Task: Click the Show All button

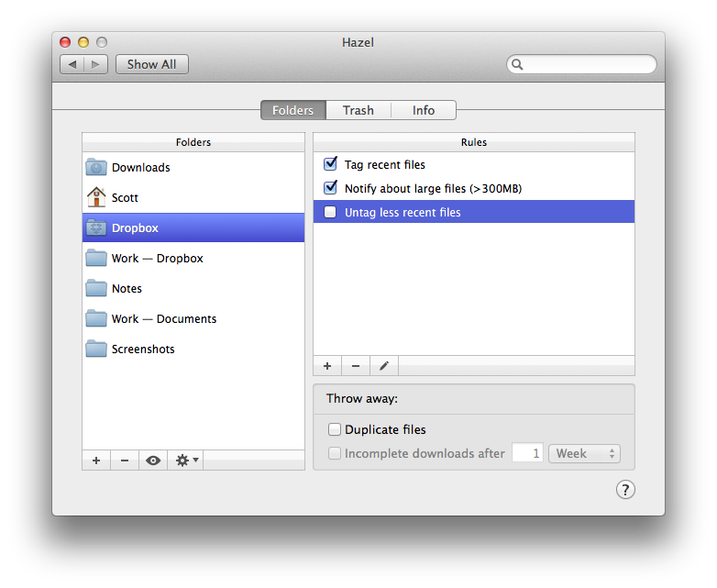Action: pyautogui.click(x=152, y=64)
